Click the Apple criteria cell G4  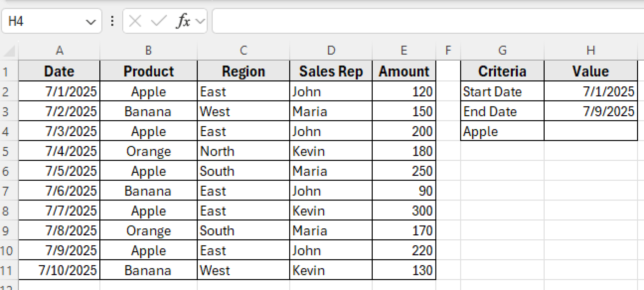pyautogui.click(x=502, y=131)
